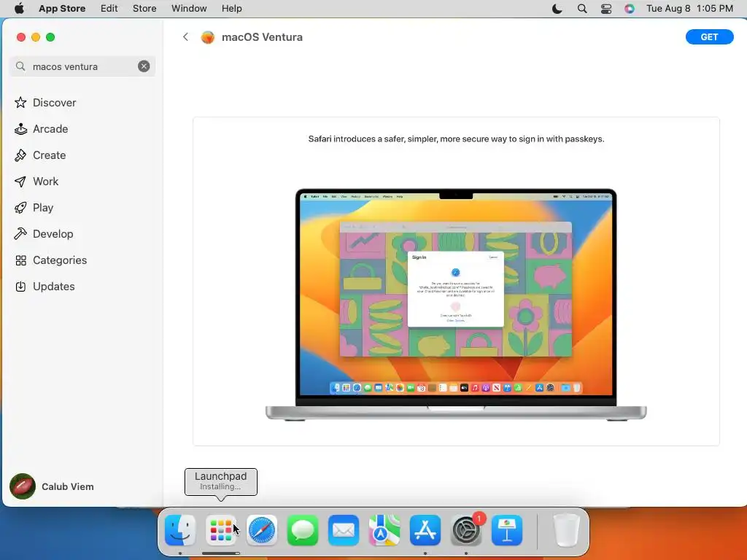
Task: Click the Updates download icon
Action: (x=20, y=286)
